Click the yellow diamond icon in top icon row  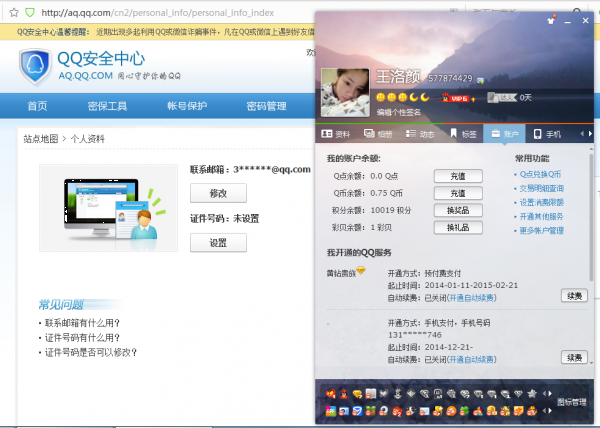coord(357,394)
